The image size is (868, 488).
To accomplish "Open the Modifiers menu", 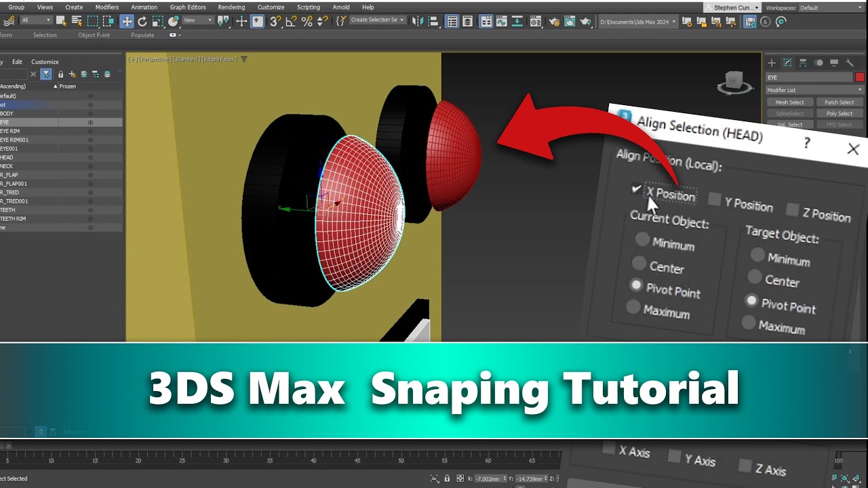I will tap(106, 7).
